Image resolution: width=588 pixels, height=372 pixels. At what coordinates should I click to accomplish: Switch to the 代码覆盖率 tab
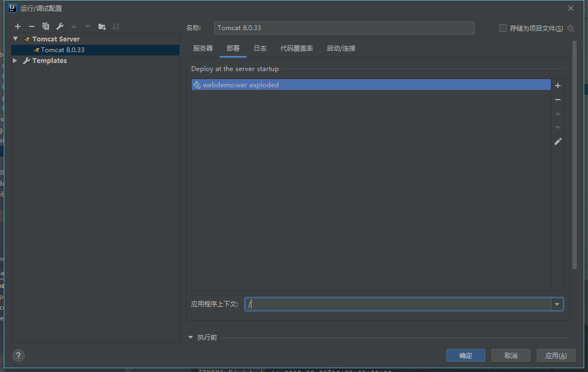tap(297, 48)
